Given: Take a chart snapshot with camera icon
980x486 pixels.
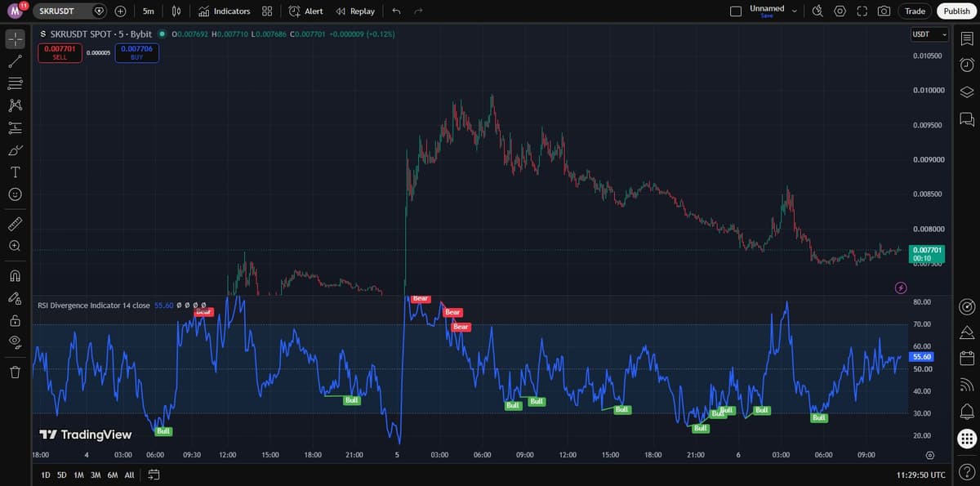Looking at the screenshot, I should 884,11.
